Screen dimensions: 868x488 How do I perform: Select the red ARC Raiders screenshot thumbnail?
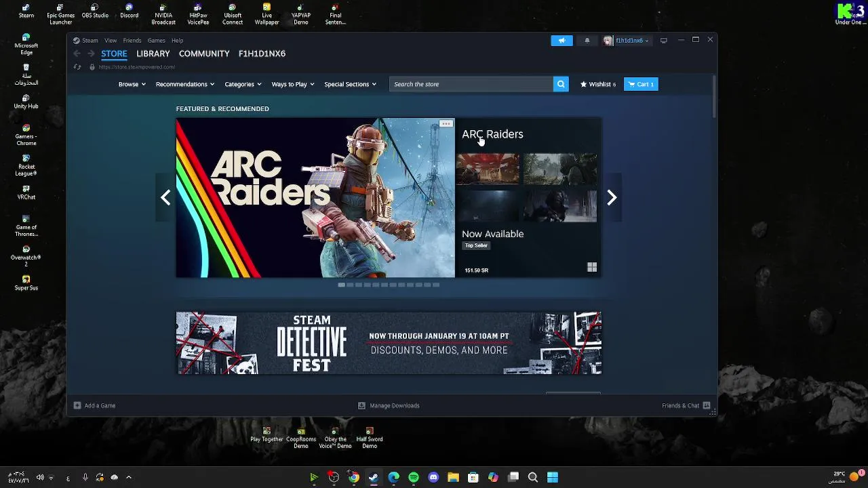pos(488,169)
